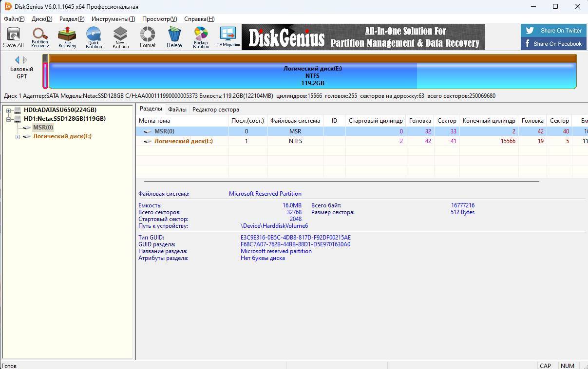Click the Готов status bar text
This screenshot has height=369, width=588.
[9, 366]
